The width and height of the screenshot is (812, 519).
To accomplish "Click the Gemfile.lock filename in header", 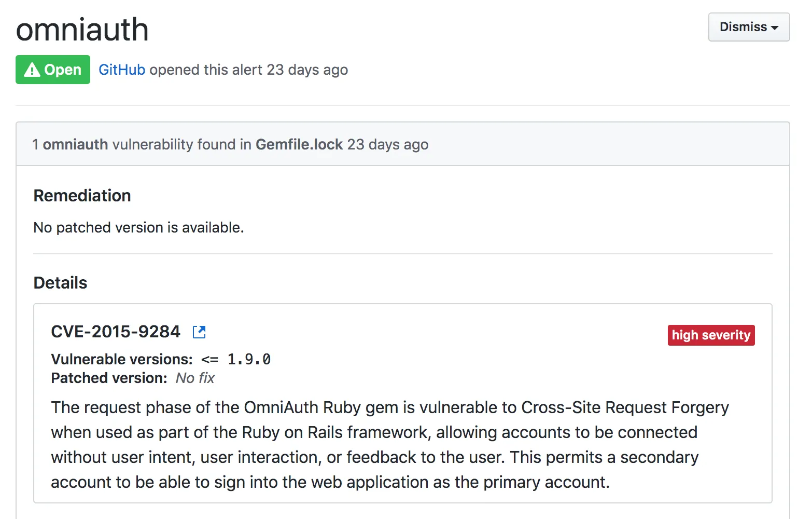I will [x=299, y=144].
